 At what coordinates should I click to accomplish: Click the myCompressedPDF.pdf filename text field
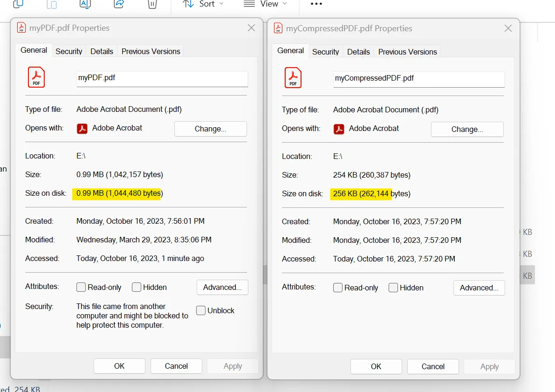pos(418,78)
